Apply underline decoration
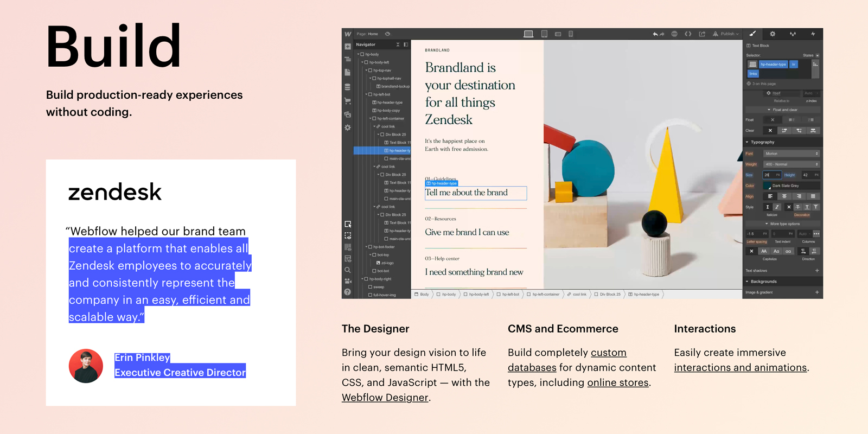The width and height of the screenshot is (868, 434). pyautogui.click(x=807, y=207)
